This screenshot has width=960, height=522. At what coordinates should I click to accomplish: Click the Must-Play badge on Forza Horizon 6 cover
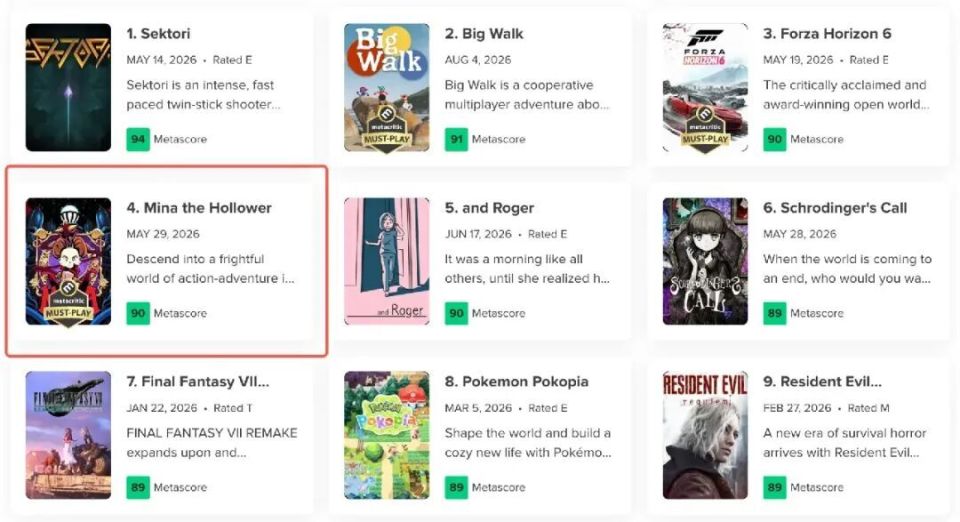(x=705, y=129)
